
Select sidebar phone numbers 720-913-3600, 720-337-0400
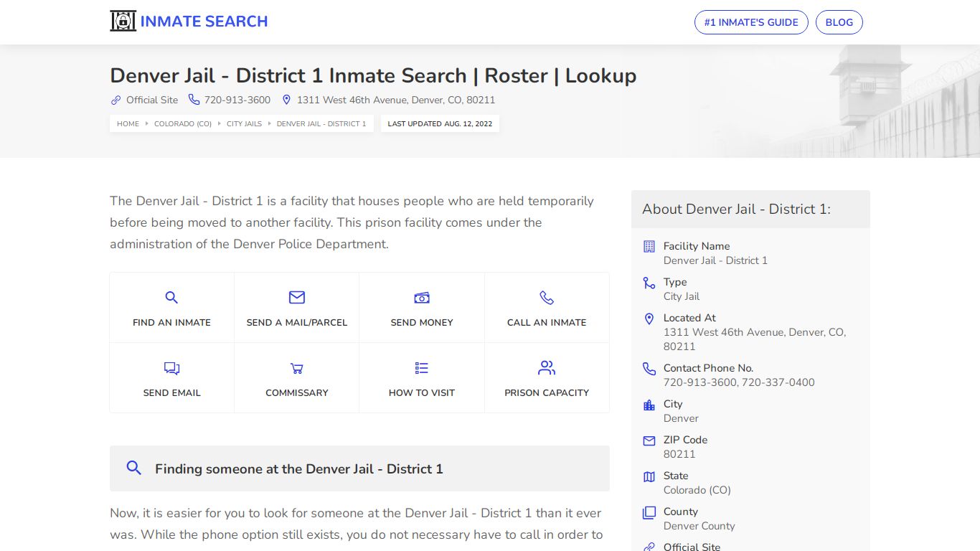(x=739, y=382)
